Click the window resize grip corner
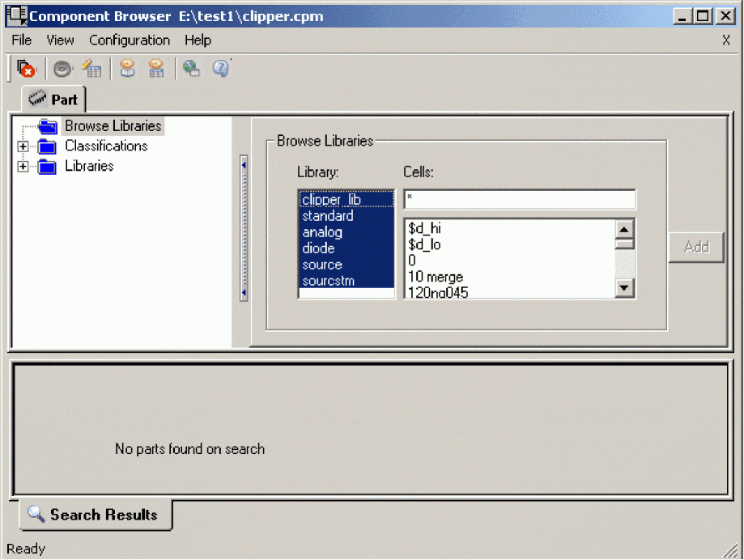Viewport: 744px width, 560px height. [730, 551]
